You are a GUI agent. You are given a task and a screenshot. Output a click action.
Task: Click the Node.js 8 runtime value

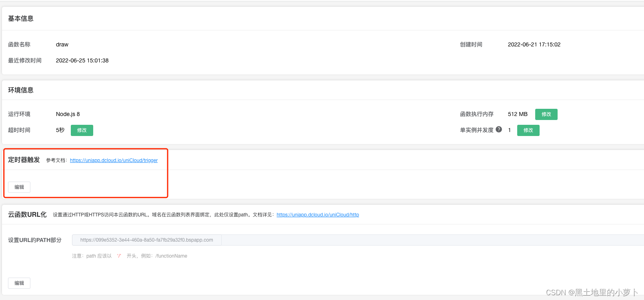click(68, 114)
